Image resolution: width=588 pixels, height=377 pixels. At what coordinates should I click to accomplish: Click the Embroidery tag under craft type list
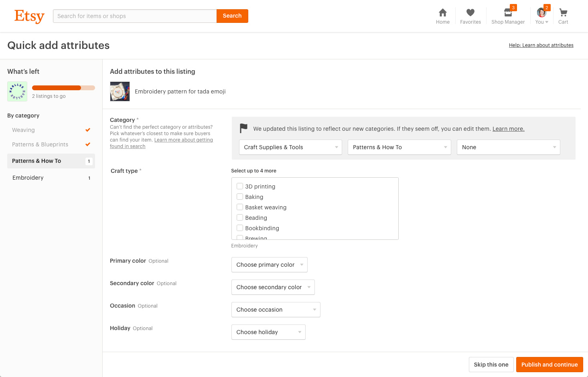pos(244,246)
